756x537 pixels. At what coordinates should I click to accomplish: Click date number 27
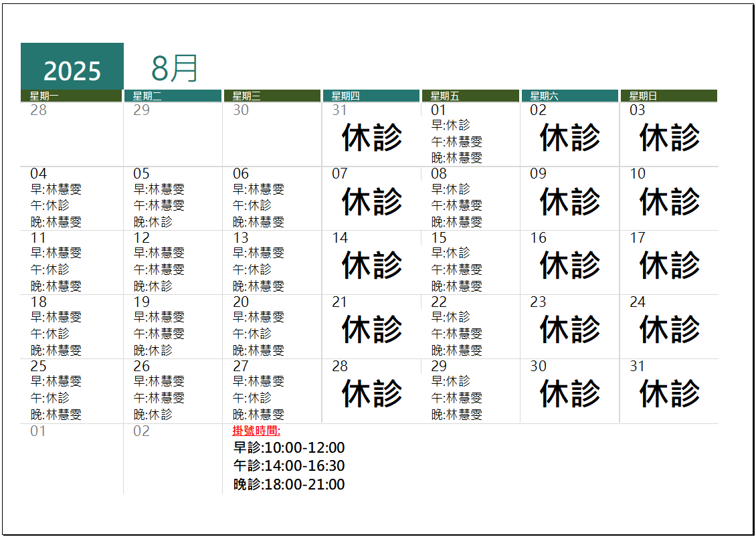click(241, 366)
